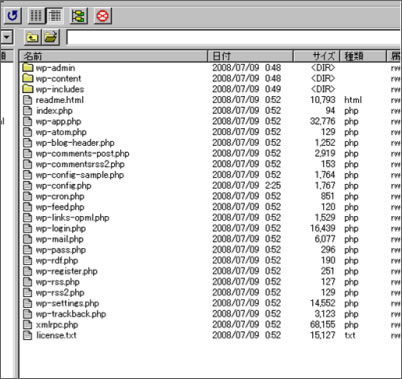Sort by サイズ column header
The image size is (402, 379).
(x=316, y=56)
